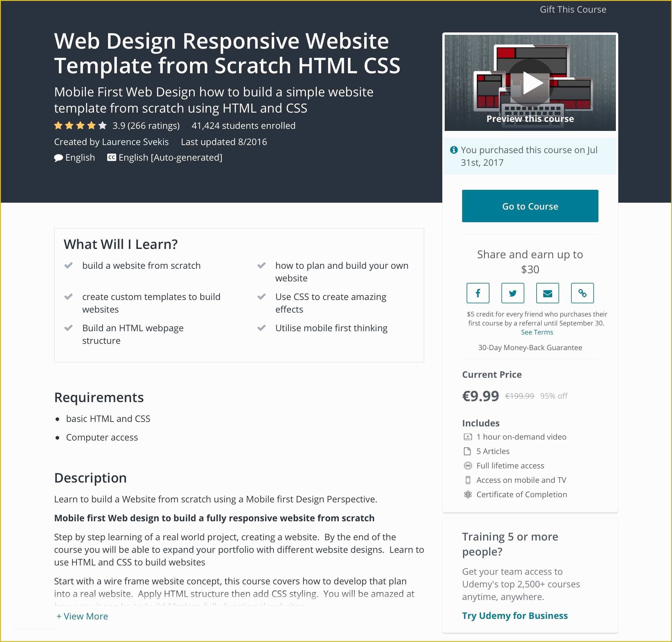The width and height of the screenshot is (672, 642).
Task: Click '+ View More' to expand description
Action: [x=83, y=616]
